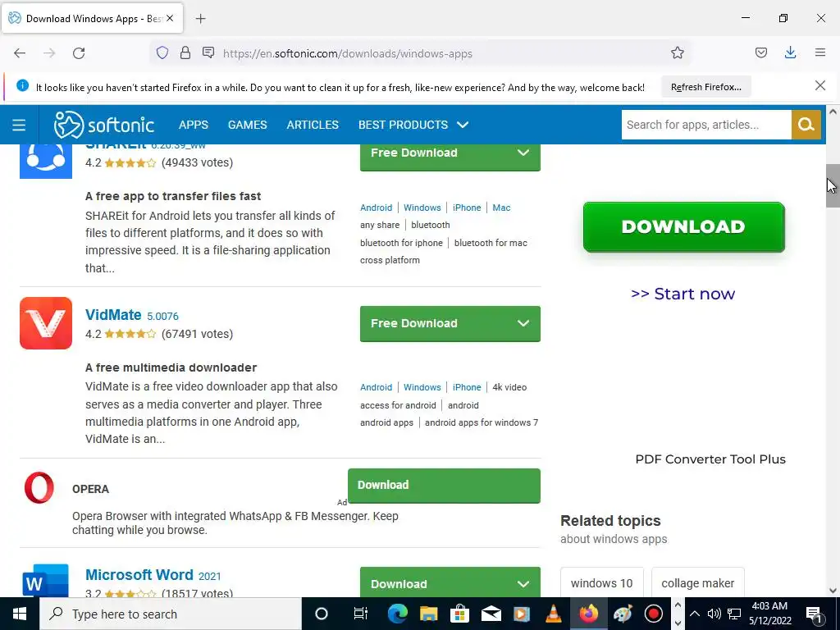The height and width of the screenshot is (630, 840).
Task: Click the Start now link
Action: pyautogui.click(x=683, y=294)
